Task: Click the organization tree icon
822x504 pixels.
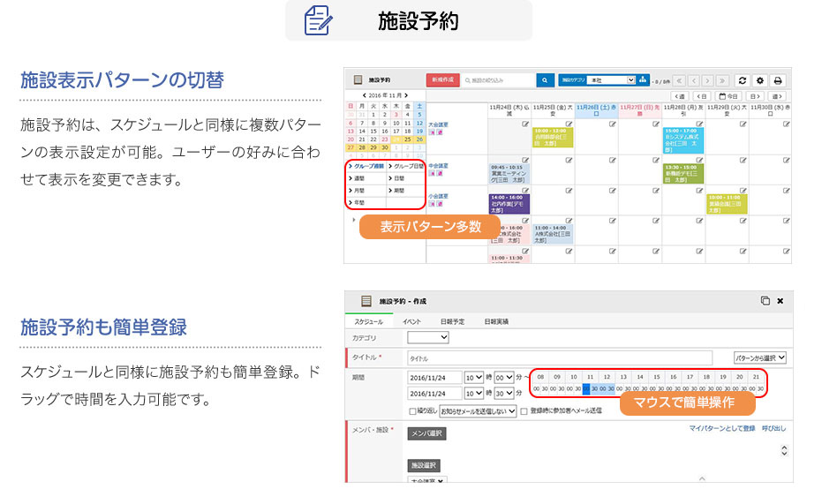Action: [643, 79]
